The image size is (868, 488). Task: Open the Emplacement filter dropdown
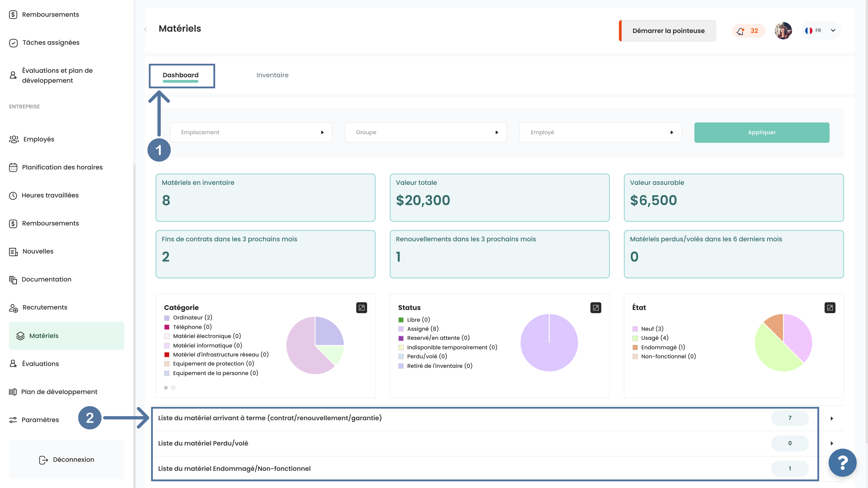[251, 132]
